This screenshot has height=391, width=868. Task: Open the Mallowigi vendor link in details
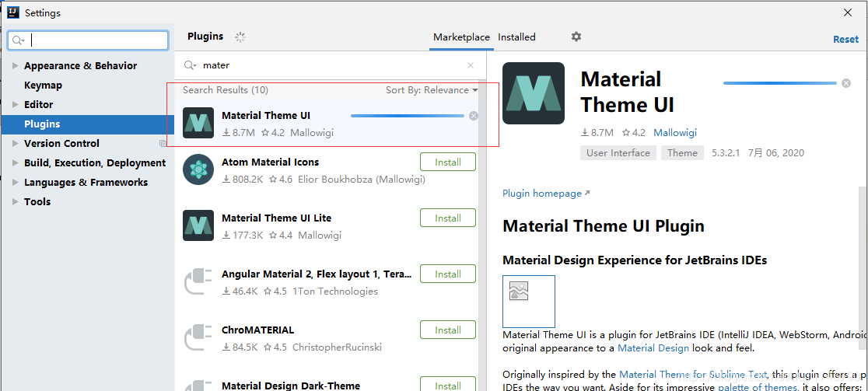point(675,133)
